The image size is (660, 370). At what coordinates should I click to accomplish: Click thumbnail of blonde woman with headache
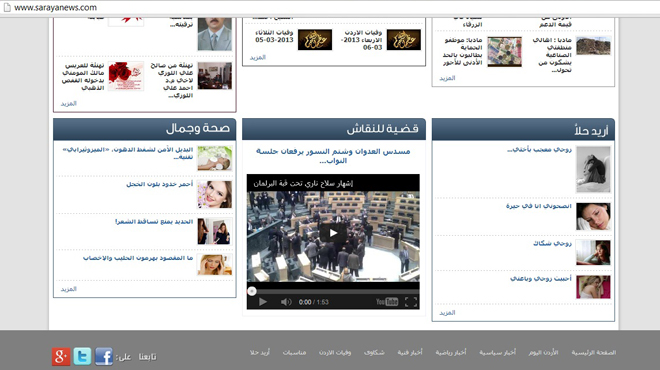click(215, 264)
